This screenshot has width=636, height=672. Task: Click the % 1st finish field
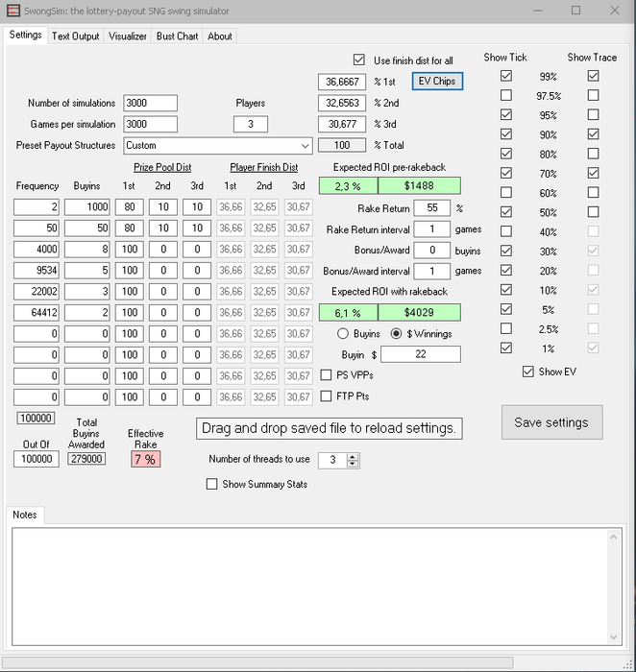(342, 82)
